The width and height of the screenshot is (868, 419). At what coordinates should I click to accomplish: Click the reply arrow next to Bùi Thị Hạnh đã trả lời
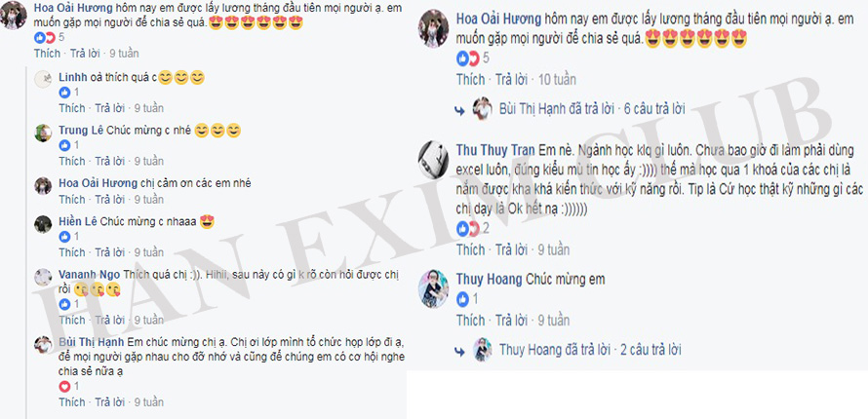pos(459,110)
